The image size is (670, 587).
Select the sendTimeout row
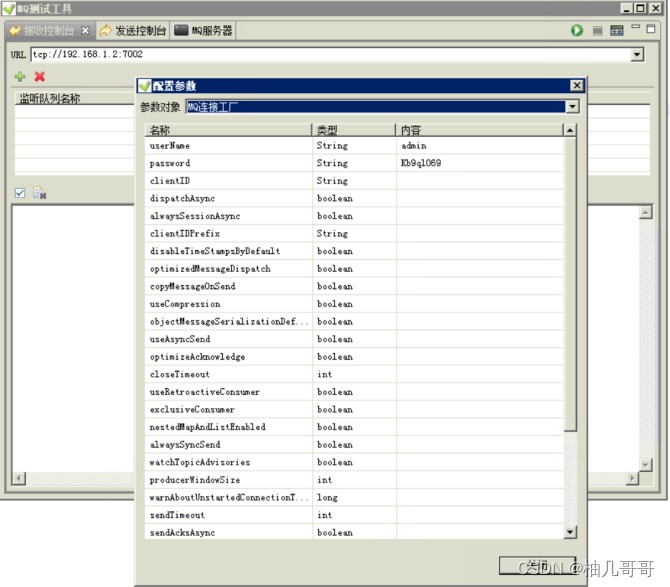[354, 515]
